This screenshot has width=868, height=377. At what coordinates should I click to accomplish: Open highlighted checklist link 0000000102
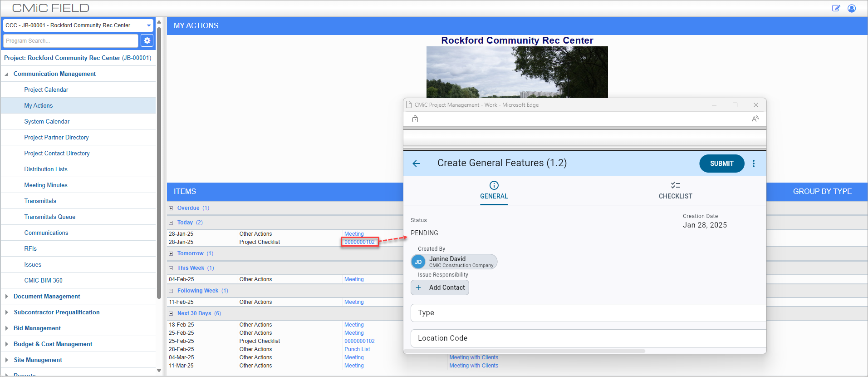coord(359,242)
